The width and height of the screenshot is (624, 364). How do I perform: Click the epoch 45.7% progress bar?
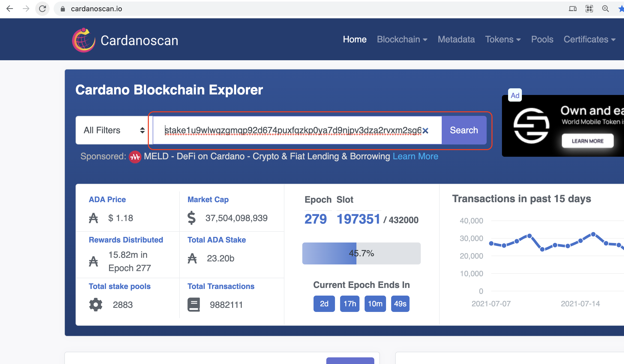[361, 253]
